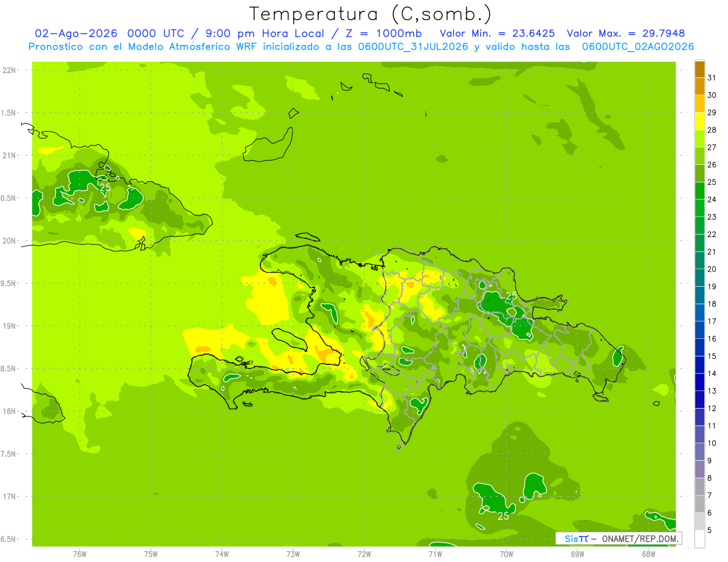Click the yellow legend swatch between 28 and 29

(x=699, y=121)
